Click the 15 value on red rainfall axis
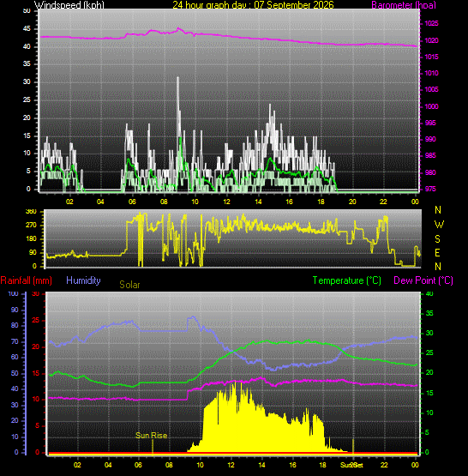 click(x=35, y=373)
